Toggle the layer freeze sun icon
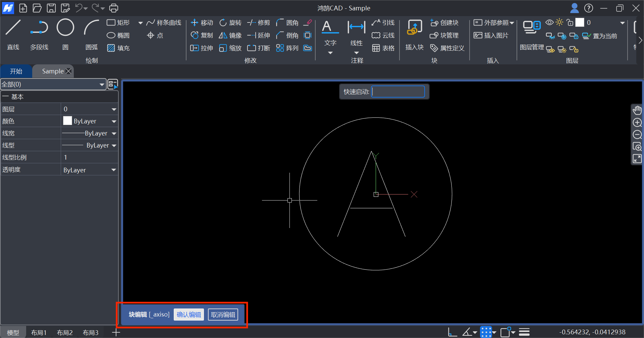Image resolution: width=644 pixels, height=338 pixels. [x=559, y=22]
